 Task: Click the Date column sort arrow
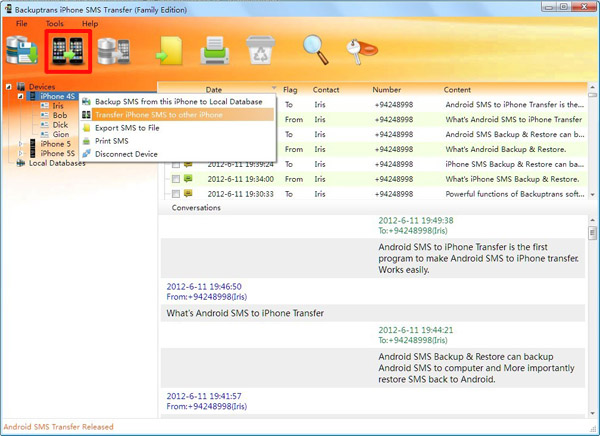tap(274, 88)
